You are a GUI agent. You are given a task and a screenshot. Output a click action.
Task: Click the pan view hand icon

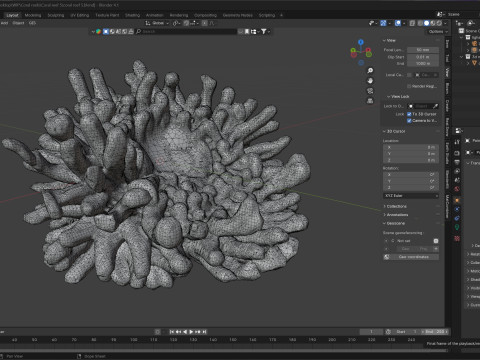tap(370, 81)
